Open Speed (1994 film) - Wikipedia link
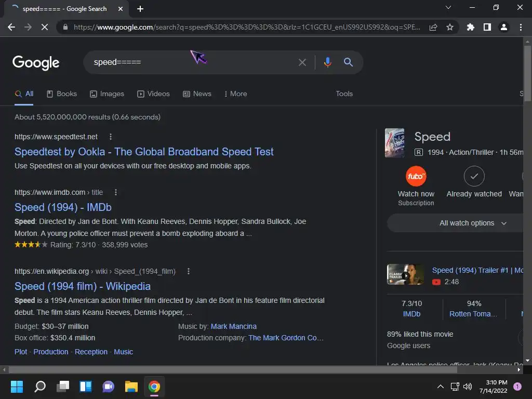532x399 pixels. 83,286
